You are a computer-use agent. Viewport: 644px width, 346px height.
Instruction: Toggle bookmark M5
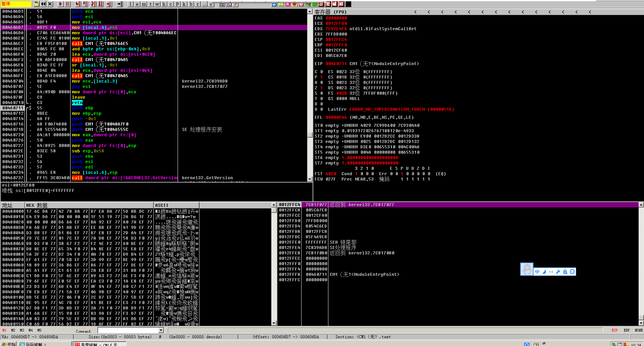tap(39, 330)
